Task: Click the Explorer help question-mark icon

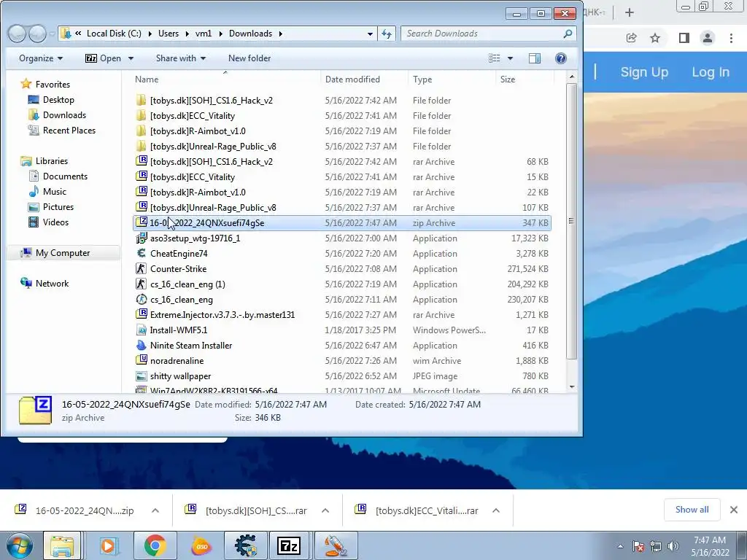Action: pos(561,58)
